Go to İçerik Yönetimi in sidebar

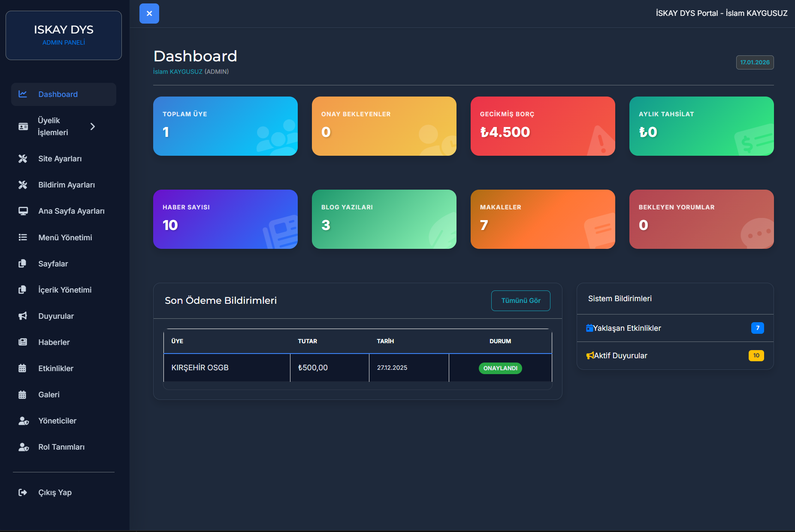click(65, 290)
